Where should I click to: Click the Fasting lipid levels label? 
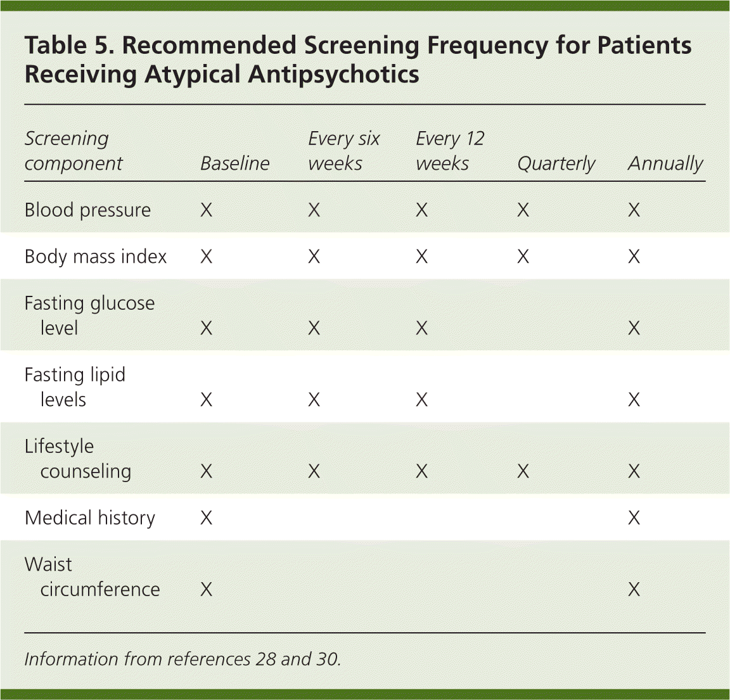74,387
